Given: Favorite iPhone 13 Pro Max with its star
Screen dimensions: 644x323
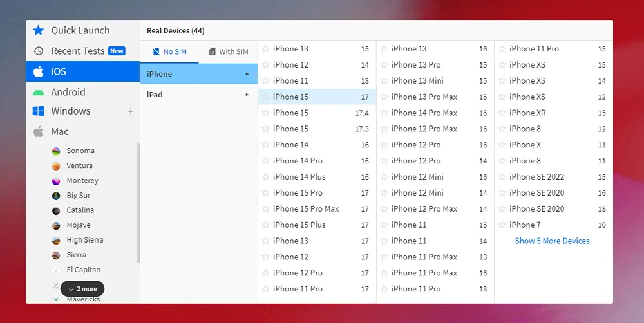Looking at the screenshot, I should click(x=384, y=97).
